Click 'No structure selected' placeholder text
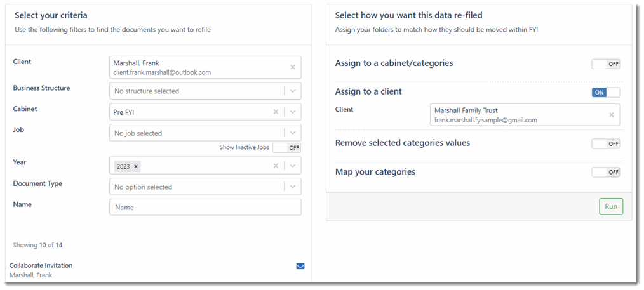The width and height of the screenshot is (644, 290). 147,91
